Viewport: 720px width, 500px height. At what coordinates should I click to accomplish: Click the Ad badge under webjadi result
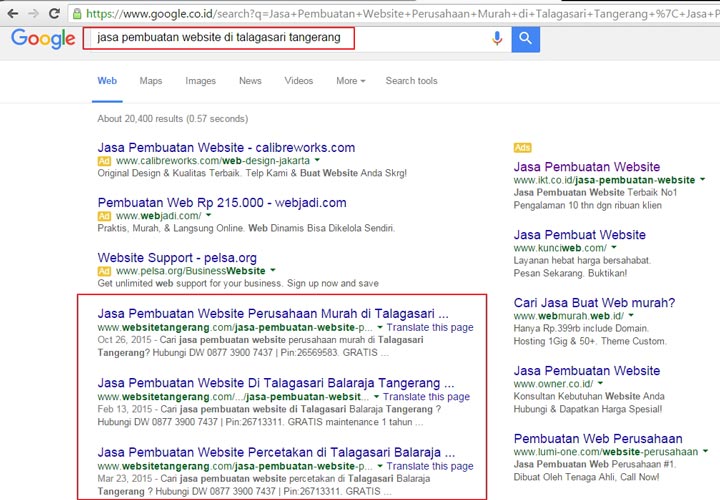pyautogui.click(x=104, y=216)
